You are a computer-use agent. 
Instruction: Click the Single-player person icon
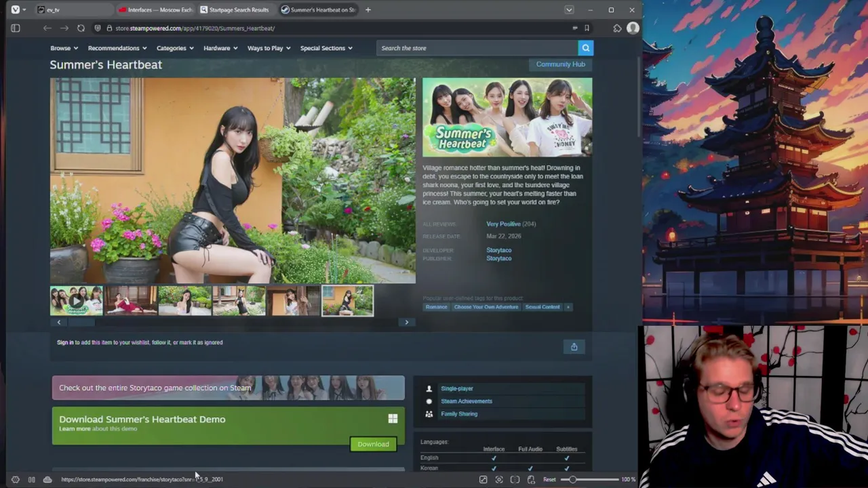[429, 388]
